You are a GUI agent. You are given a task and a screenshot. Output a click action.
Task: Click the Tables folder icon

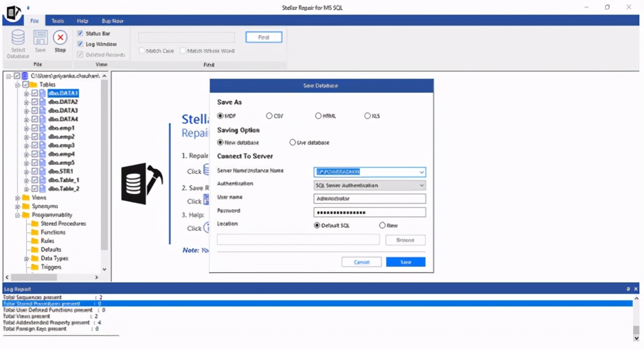tap(34, 85)
